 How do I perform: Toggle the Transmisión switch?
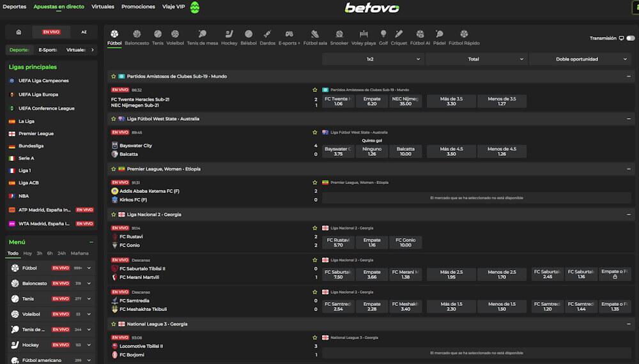pyautogui.click(x=631, y=38)
